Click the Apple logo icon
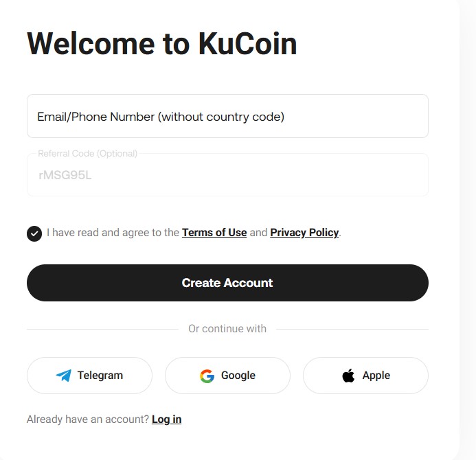This screenshot has width=476, height=460. click(348, 376)
